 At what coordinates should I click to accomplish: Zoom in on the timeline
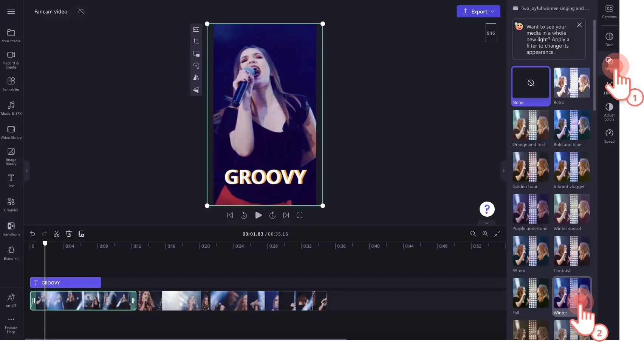click(485, 234)
